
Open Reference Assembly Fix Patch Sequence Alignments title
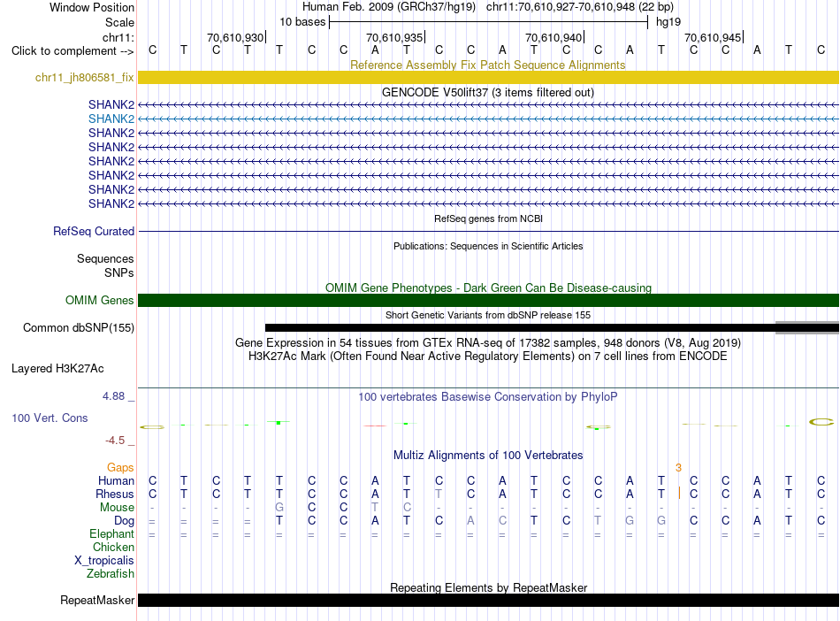click(x=488, y=65)
